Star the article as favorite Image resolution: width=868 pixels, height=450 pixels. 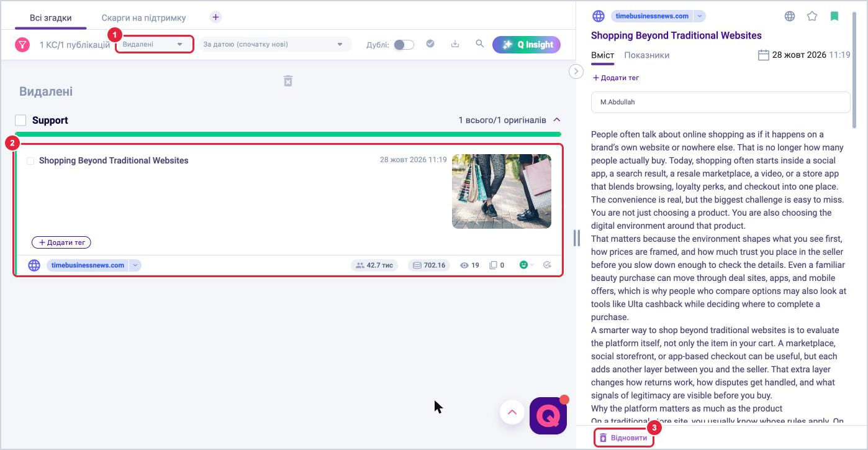pos(812,16)
